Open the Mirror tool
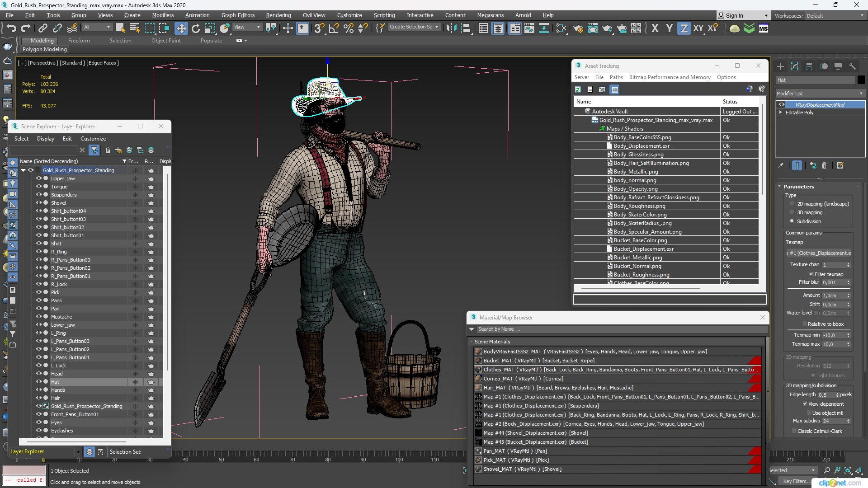This screenshot has width=868, height=488. click(451, 28)
